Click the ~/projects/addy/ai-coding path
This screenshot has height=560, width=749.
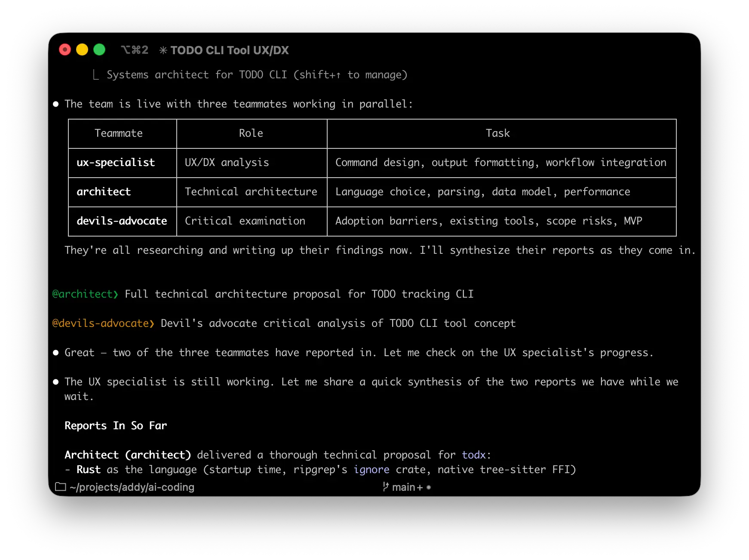132,487
